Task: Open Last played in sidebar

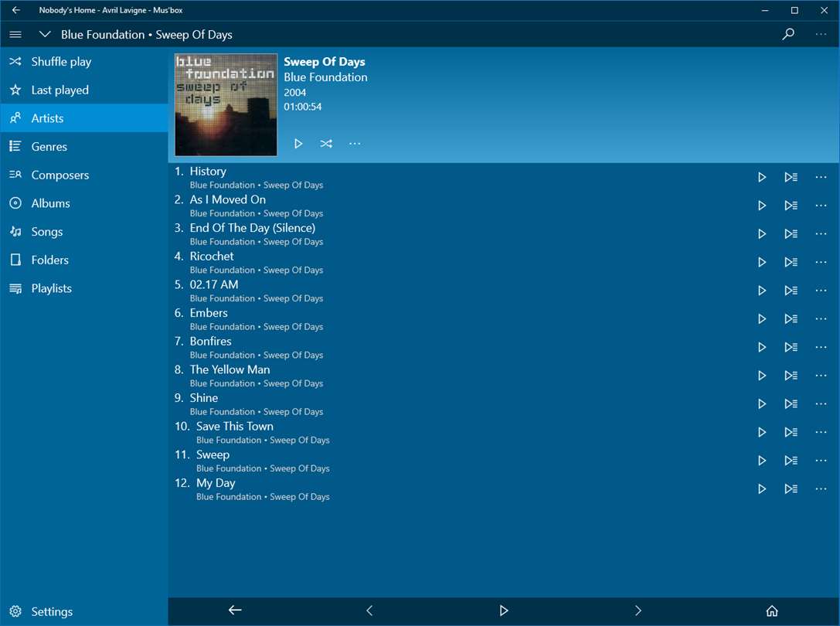Action: click(84, 90)
